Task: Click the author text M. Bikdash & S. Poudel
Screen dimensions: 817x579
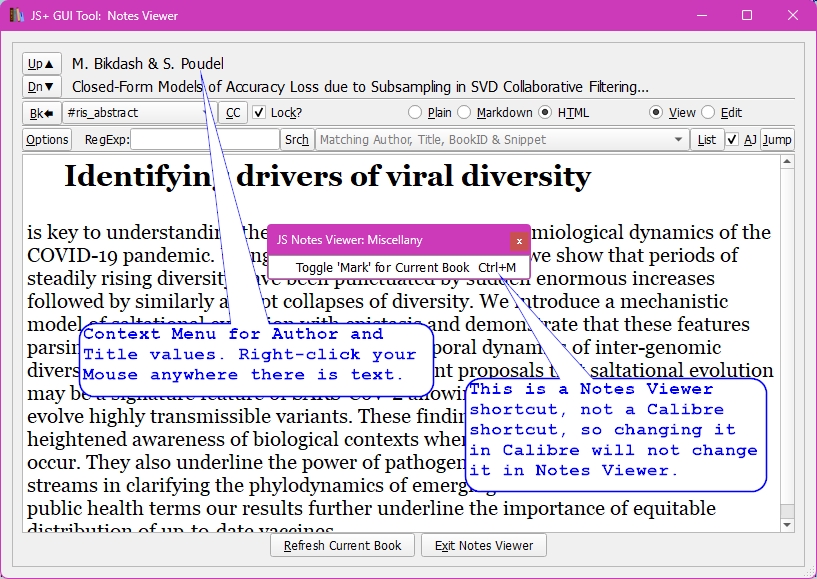Action: [147, 64]
